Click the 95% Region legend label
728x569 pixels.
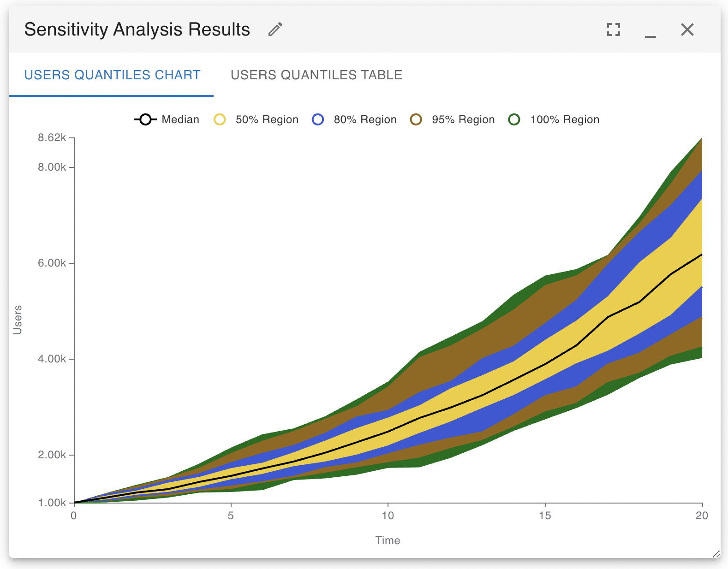pos(463,119)
